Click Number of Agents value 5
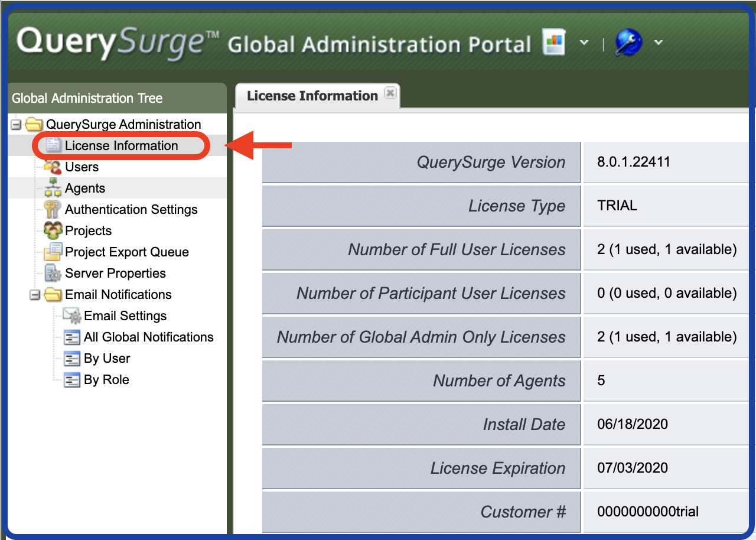The width and height of the screenshot is (756, 540). click(x=601, y=380)
